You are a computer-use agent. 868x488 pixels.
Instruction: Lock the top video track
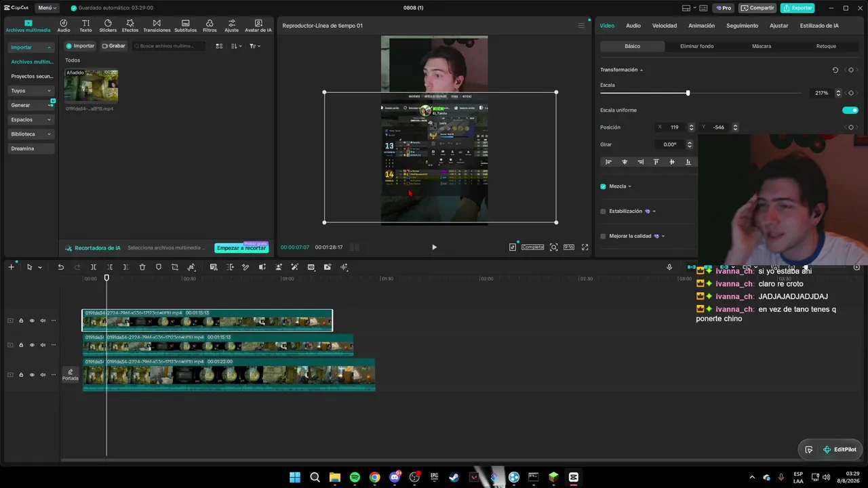click(x=21, y=321)
